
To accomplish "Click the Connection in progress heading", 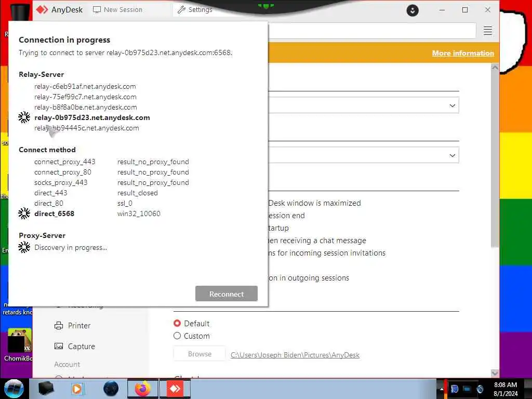I will [64, 39].
